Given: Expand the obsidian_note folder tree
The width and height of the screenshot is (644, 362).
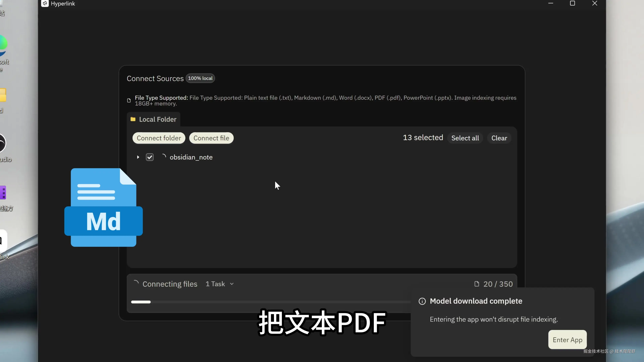Looking at the screenshot, I should coord(138,157).
